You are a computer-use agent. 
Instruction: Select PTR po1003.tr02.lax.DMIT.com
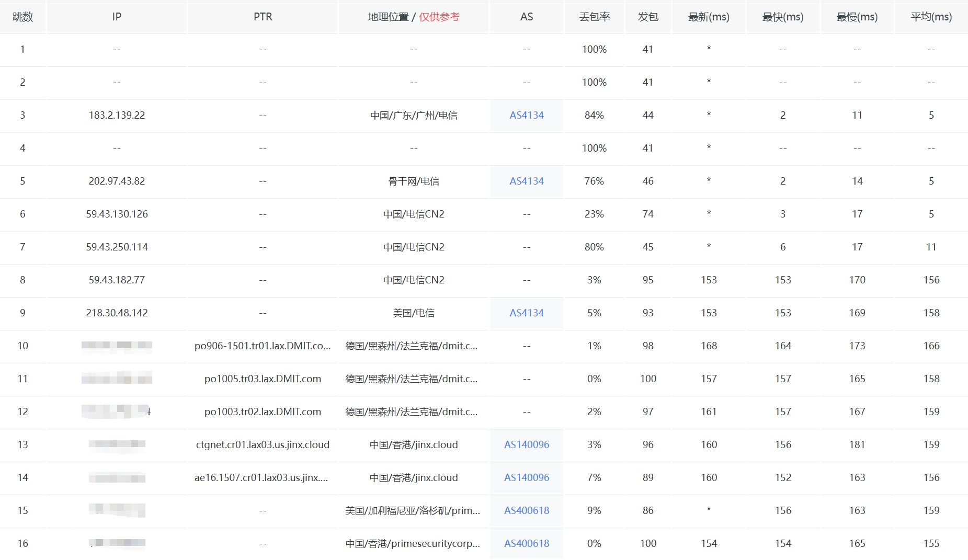tap(263, 412)
